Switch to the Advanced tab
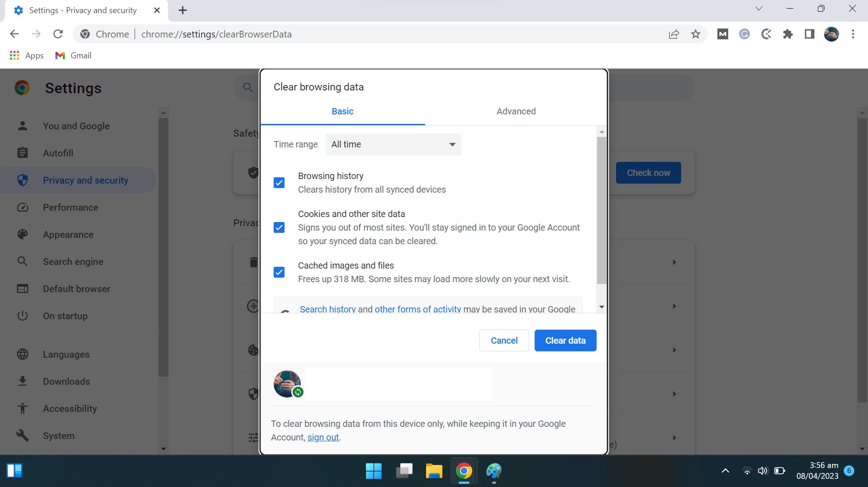The image size is (868, 487). coord(516,112)
